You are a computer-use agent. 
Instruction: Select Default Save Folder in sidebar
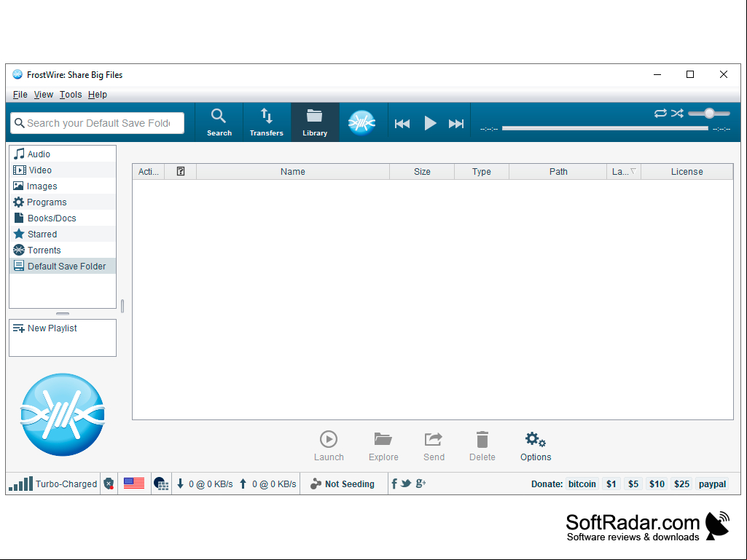click(x=63, y=267)
